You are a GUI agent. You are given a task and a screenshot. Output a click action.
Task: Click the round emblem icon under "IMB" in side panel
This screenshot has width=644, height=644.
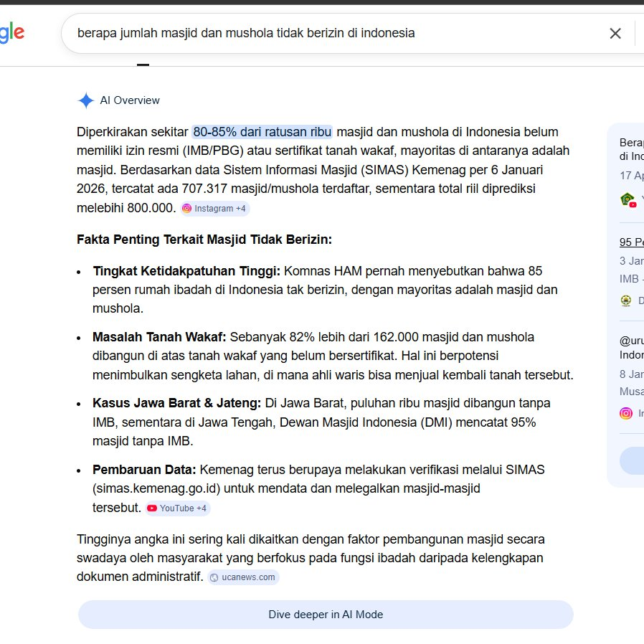coord(626,300)
